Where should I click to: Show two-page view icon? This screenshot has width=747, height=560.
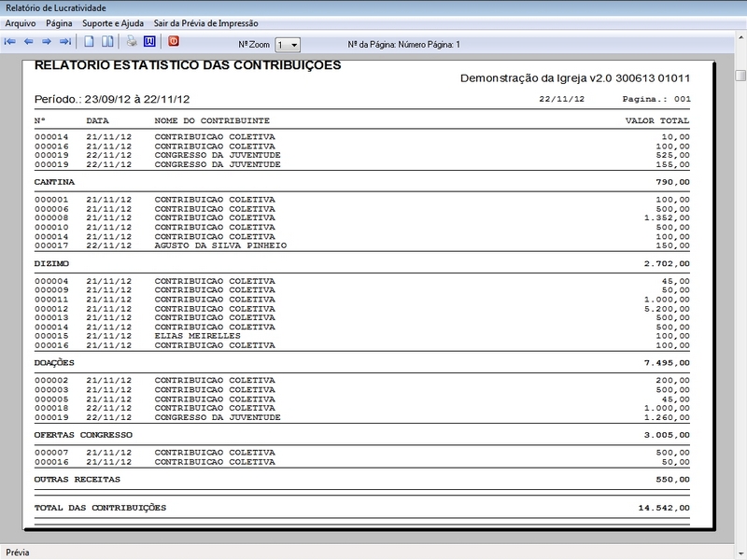107,41
